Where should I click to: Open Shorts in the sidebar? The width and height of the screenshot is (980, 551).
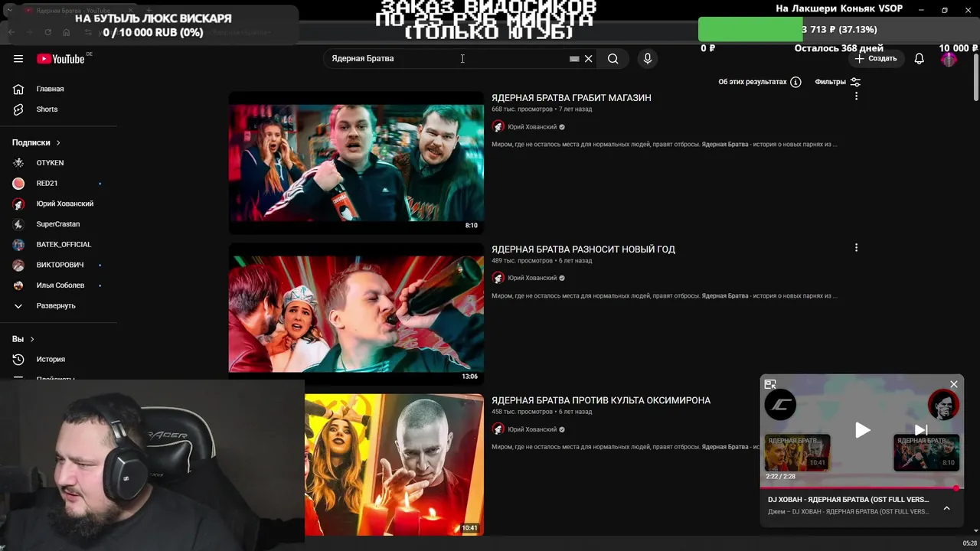click(47, 109)
